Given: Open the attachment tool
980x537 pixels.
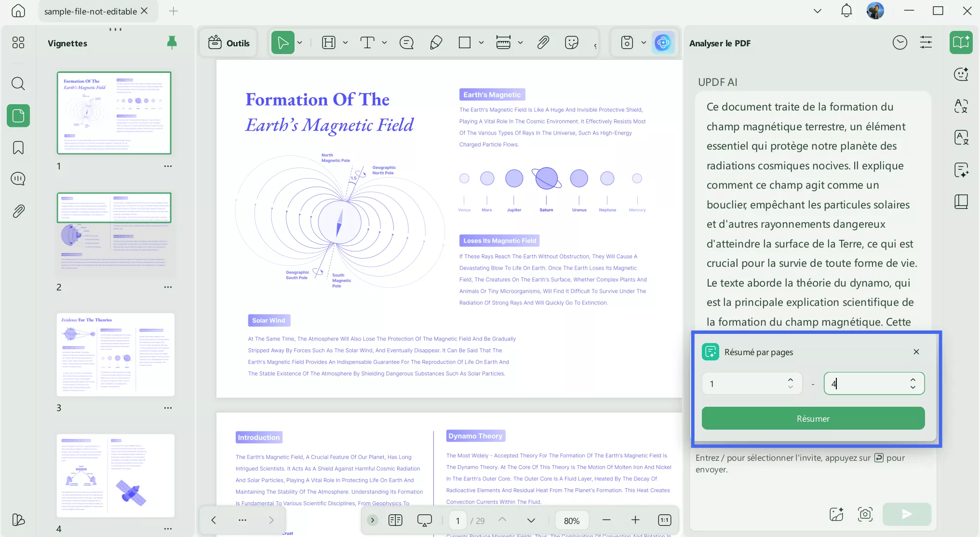Looking at the screenshot, I should point(543,42).
